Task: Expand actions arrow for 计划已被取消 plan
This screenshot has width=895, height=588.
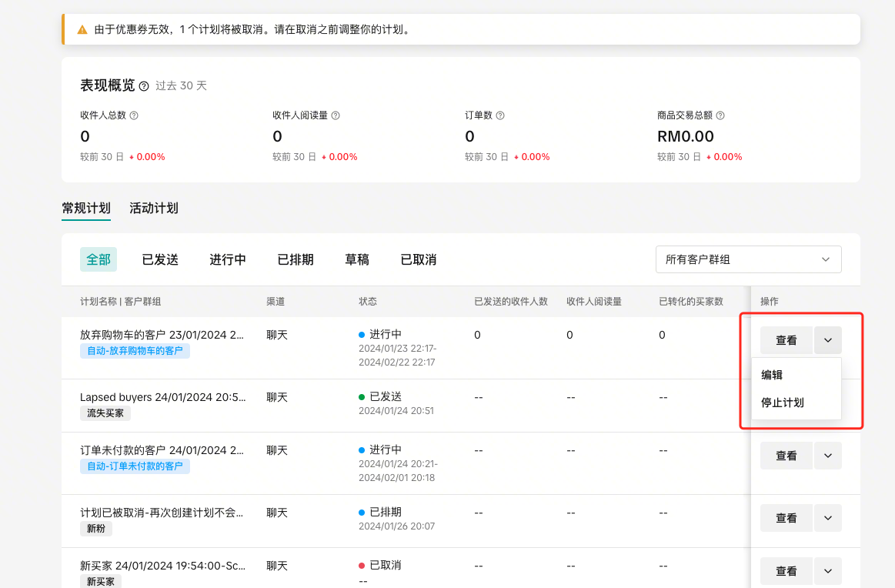Action: point(828,518)
